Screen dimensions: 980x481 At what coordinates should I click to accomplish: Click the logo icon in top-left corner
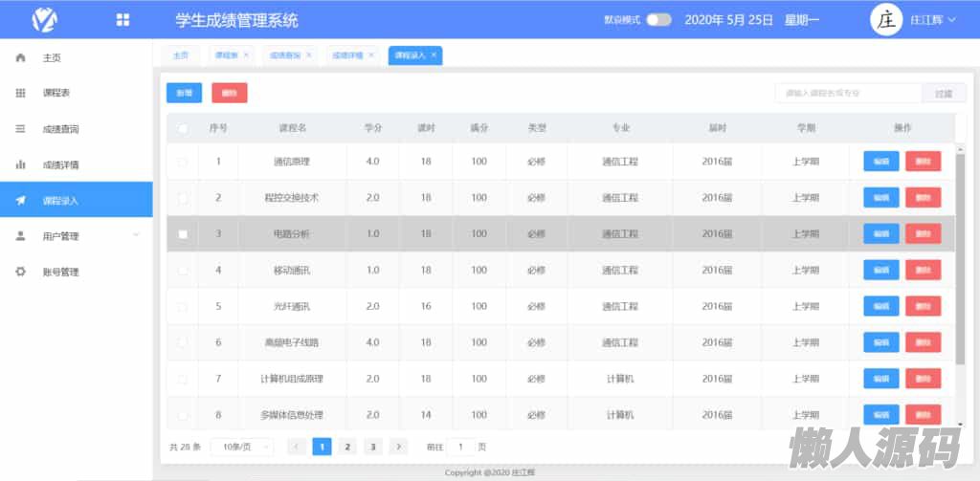pyautogui.click(x=44, y=20)
